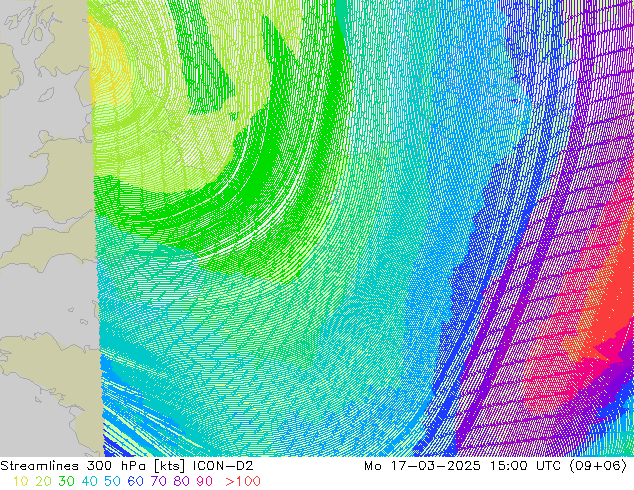Click the red '>100' legend value
Viewport: 634px width, 490px height.
click(x=243, y=481)
